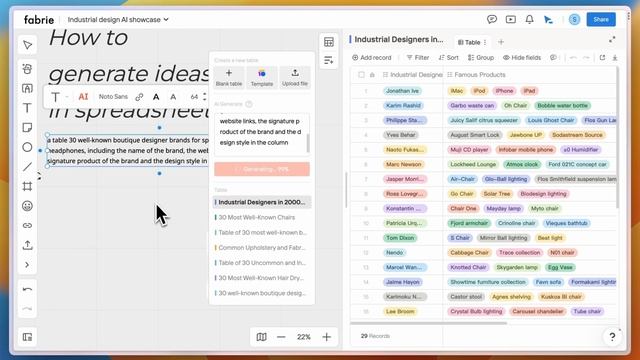
Task: Select Table of 30 Uncommon table item
Action: pyautogui.click(x=262, y=263)
